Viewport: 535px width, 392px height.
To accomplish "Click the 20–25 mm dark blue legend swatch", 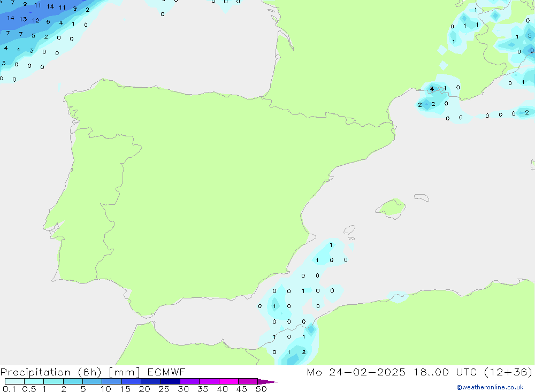I will pyautogui.click(x=151, y=381).
